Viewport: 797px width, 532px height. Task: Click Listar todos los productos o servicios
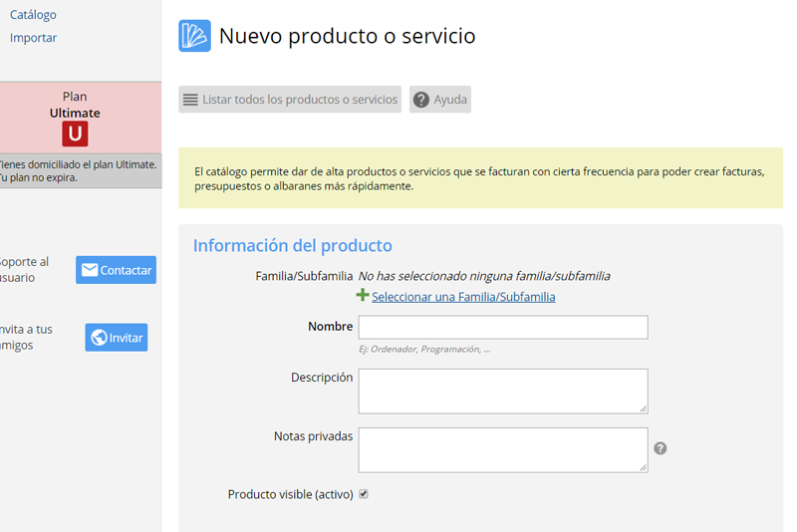coord(290,99)
